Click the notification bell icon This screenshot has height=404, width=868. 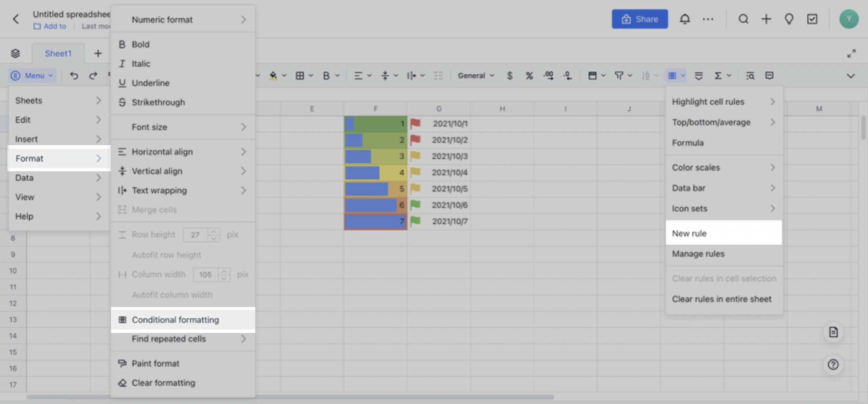pos(685,19)
